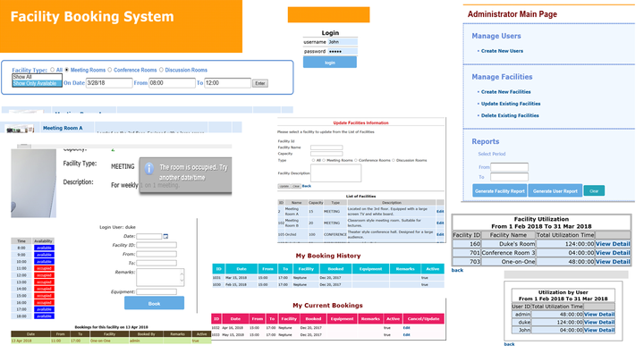Open Delete Existing Facilities link
This screenshot has width=644, height=362.
[510, 115]
